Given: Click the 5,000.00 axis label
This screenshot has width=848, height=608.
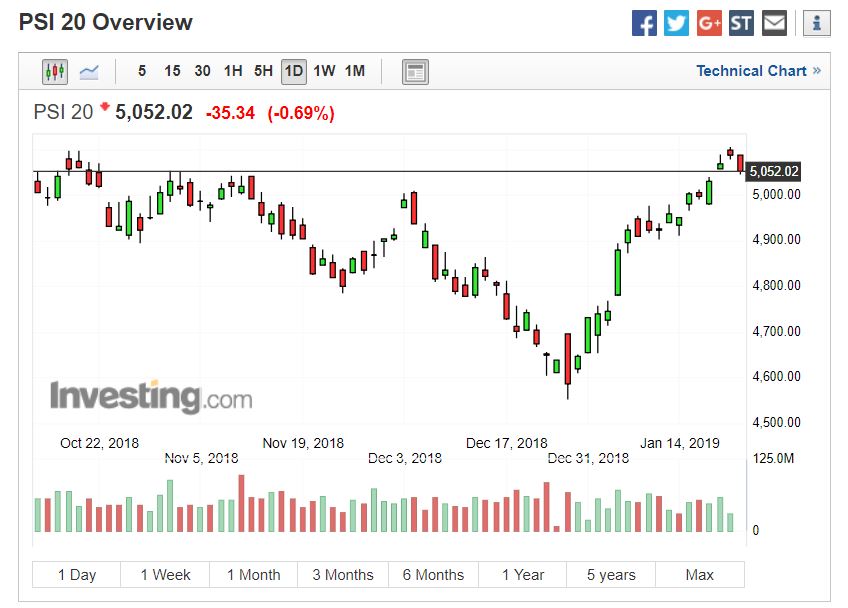Looking at the screenshot, I should tap(776, 194).
